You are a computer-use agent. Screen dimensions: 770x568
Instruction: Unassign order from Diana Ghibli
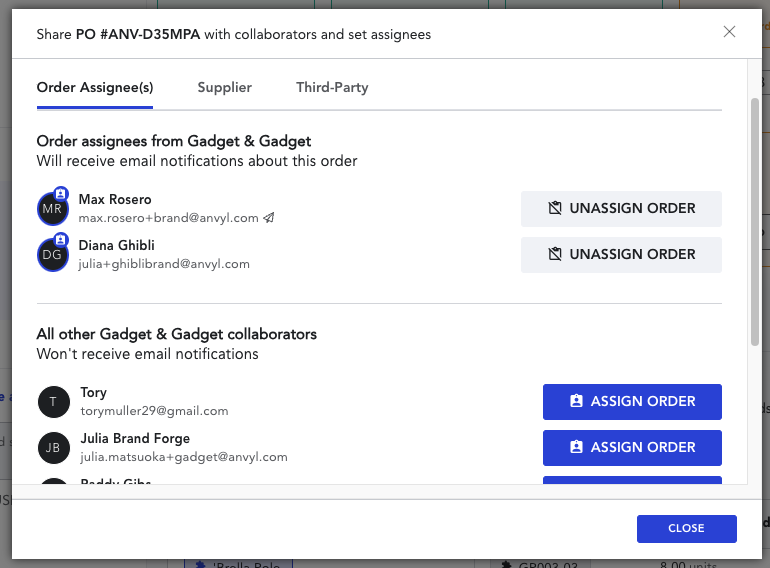point(621,255)
